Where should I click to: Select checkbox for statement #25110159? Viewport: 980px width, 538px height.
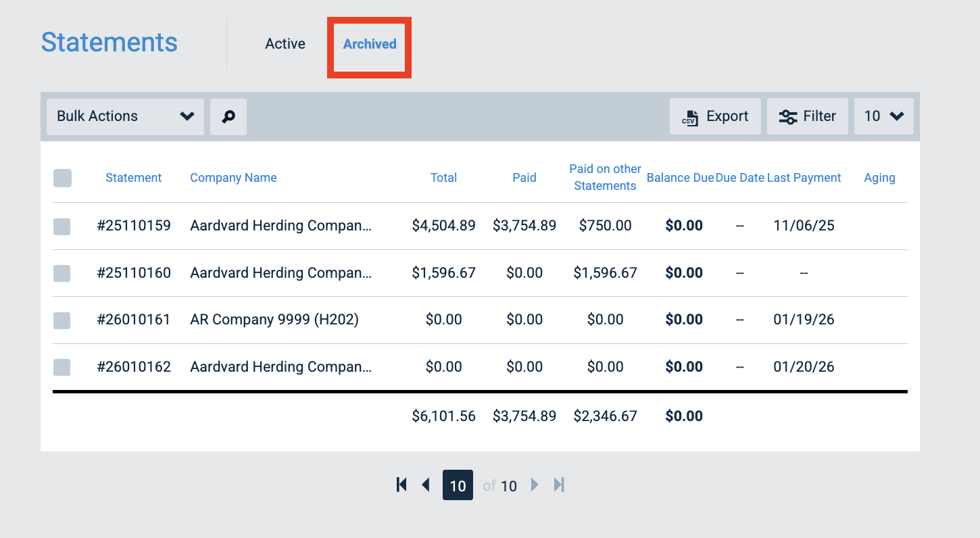click(62, 226)
